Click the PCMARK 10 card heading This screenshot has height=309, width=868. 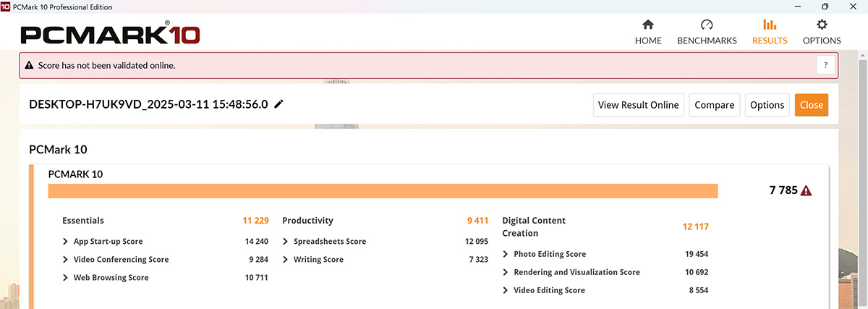[x=75, y=174]
